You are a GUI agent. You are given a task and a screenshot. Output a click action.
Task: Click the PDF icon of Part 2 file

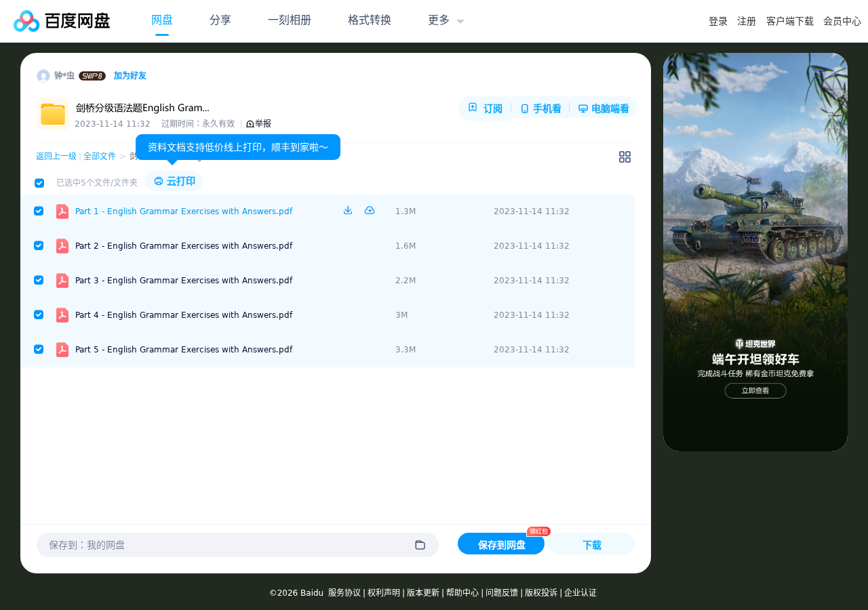tap(62, 246)
